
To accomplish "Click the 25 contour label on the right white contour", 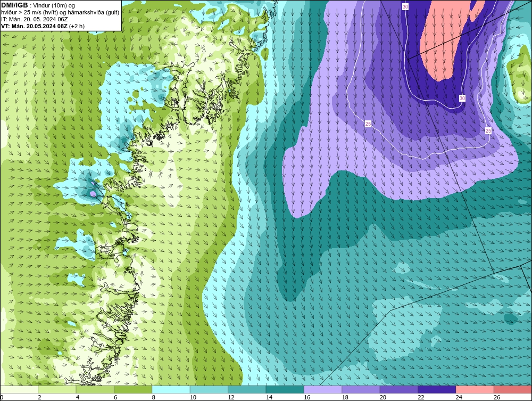I will [x=488, y=130].
